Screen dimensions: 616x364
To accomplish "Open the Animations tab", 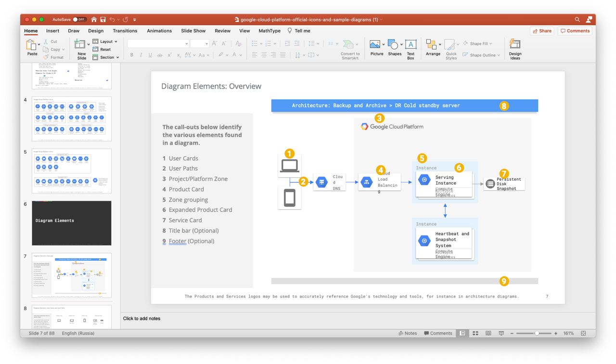I will click(x=159, y=31).
